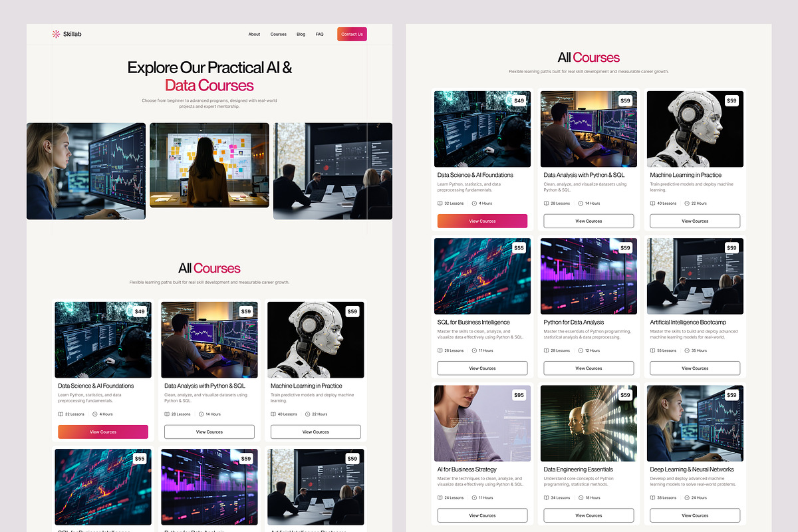Click clock icon beside 35 Hours, AI Bootcamp card
The width and height of the screenshot is (798, 532).
click(x=687, y=350)
